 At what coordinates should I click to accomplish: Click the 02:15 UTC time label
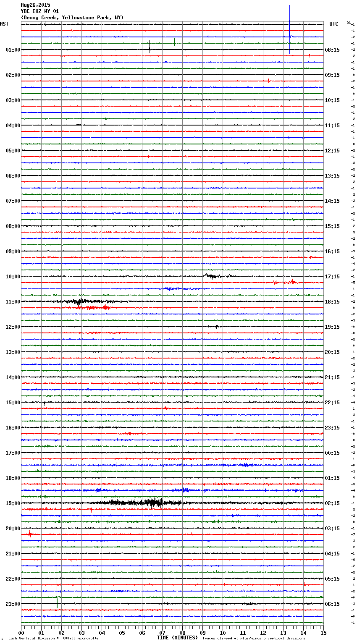(x=332, y=503)
